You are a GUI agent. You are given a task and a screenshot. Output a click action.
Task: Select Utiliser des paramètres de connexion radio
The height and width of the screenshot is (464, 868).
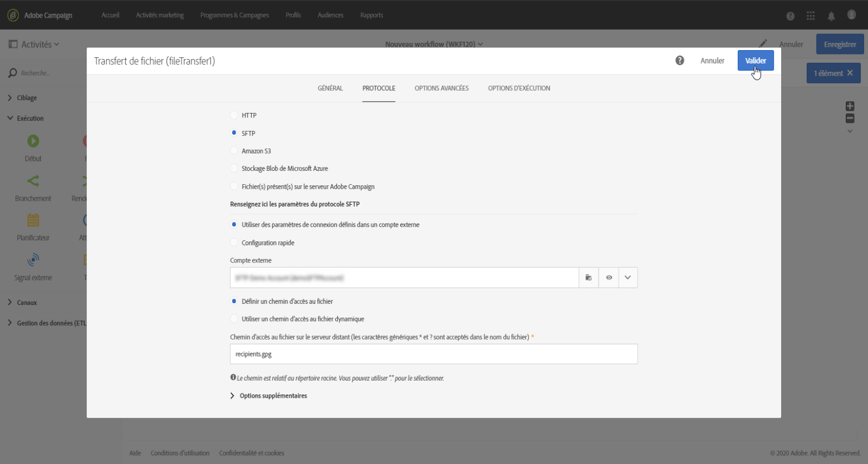coord(234,225)
